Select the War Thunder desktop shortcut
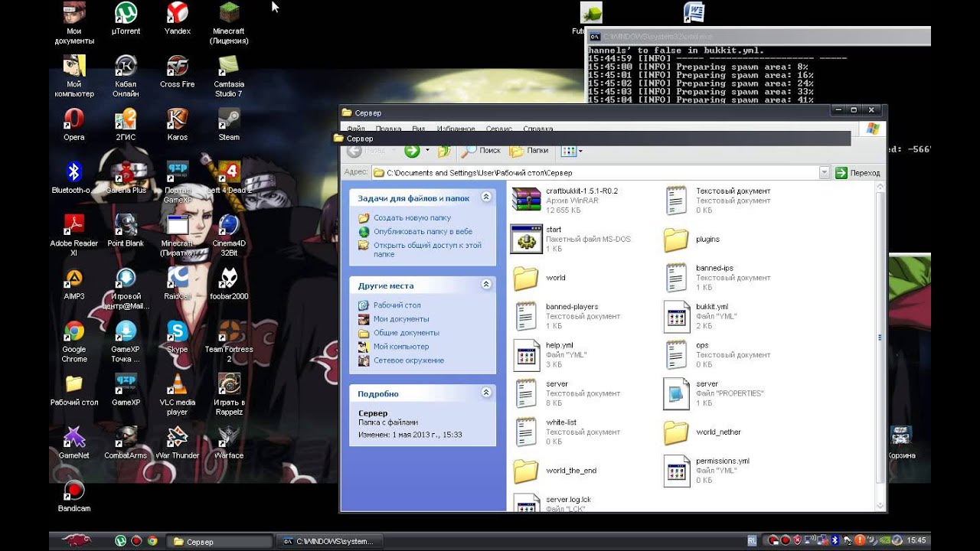980x551 pixels. pyautogui.click(x=178, y=442)
